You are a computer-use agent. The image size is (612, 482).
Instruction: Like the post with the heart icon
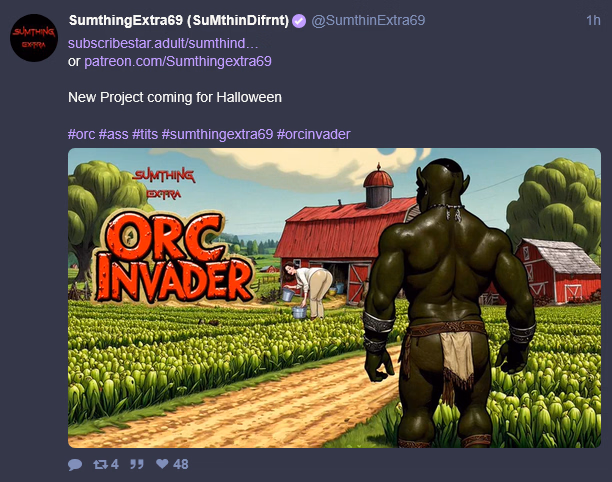pyautogui.click(x=162, y=464)
